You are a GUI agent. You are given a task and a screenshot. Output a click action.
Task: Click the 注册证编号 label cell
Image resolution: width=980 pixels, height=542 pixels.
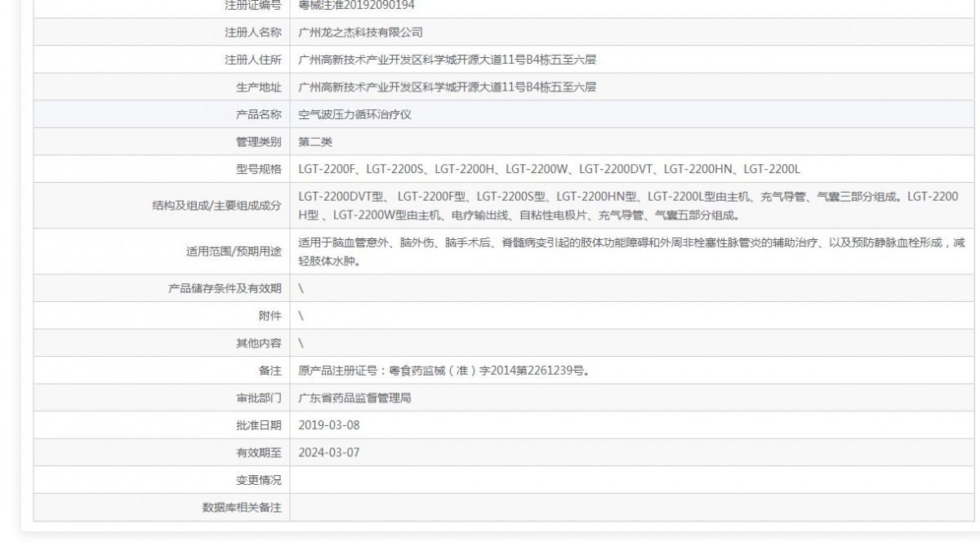click(x=253, y=5)
